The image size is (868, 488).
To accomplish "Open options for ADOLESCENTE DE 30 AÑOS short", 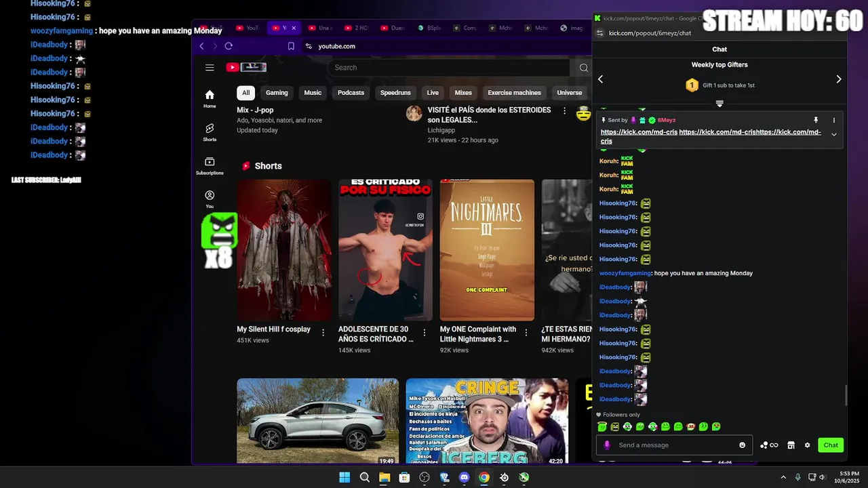I will coord(425,332).
